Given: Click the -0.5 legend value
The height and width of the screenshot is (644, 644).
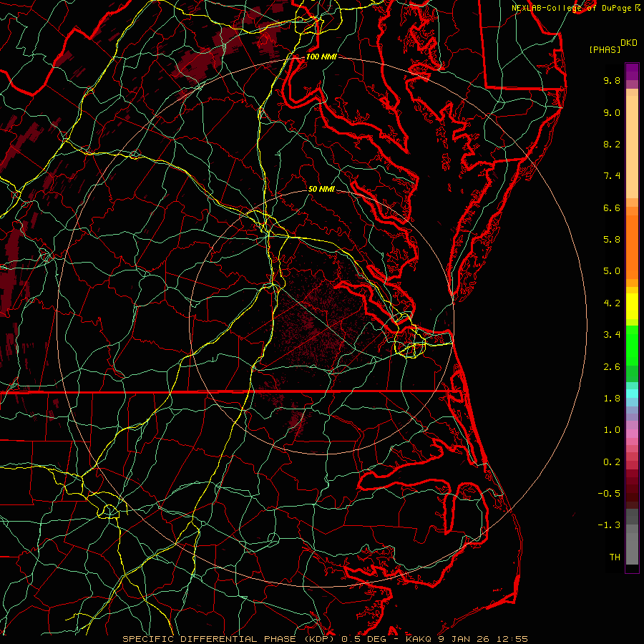Looking at the screenshot, I should (x=609, y=494).
